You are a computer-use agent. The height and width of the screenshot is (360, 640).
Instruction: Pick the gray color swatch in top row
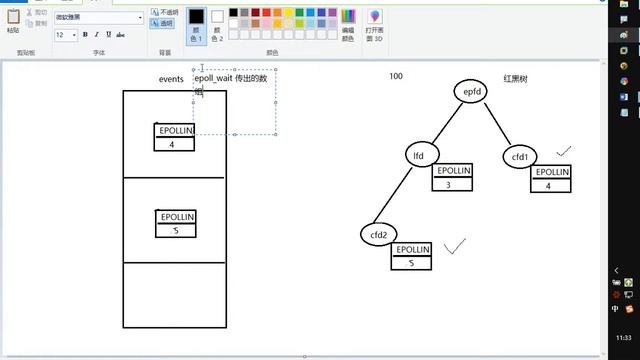[244, 13]
